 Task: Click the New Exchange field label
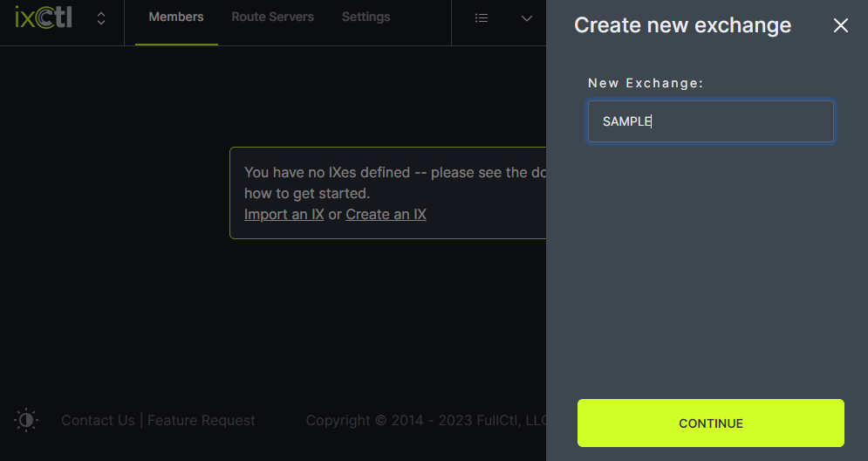646,83
